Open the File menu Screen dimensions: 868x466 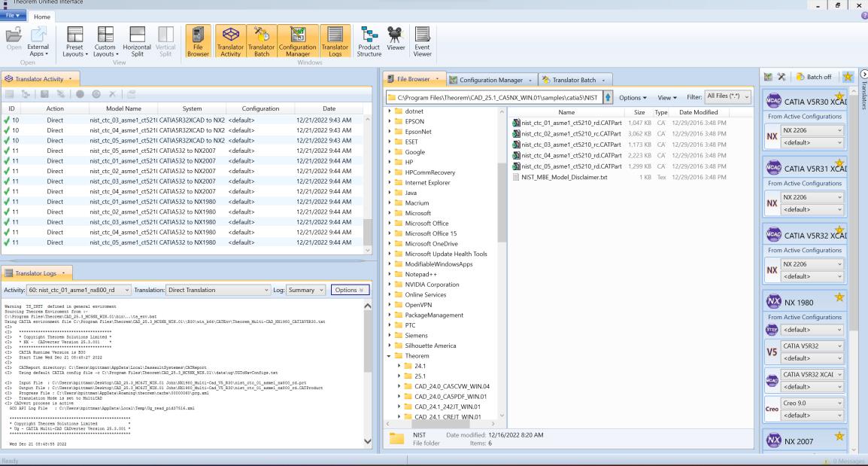click(x=12, y=16)
